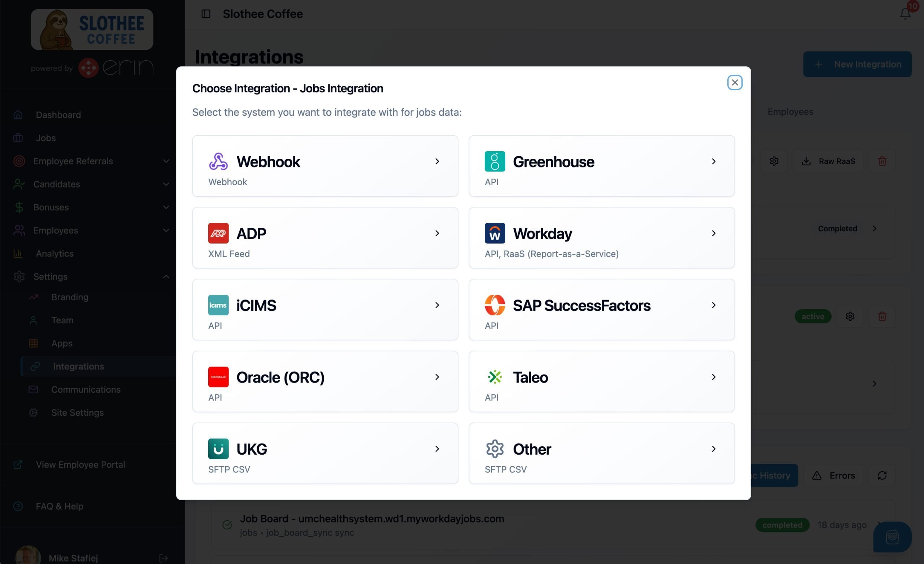The width and height of the screenshot is (924, 564).
Task: Click the Workday logo icon
Action: [x=494, y=233]
